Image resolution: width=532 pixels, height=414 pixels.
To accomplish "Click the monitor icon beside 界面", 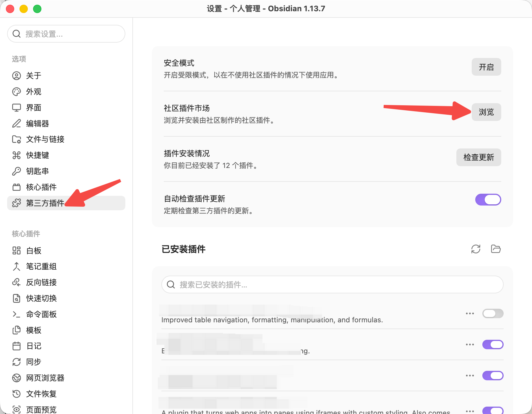I will coord(17,108).
